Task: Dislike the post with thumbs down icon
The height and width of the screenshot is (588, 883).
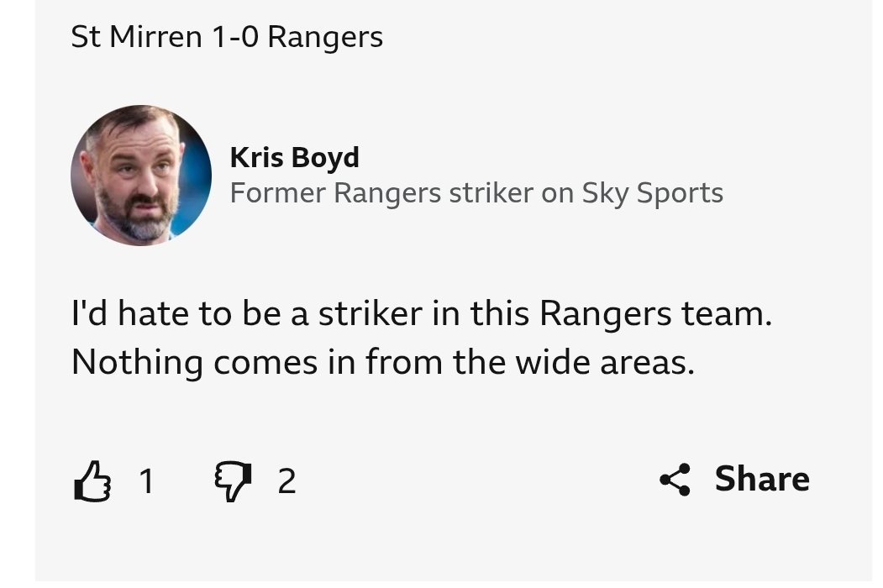Action: (233, 481)
